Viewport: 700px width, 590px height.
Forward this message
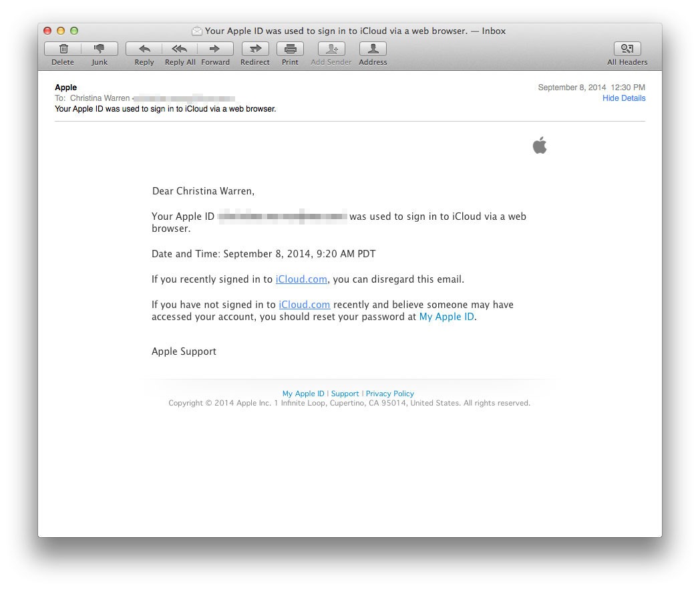[x=215, y=49]
